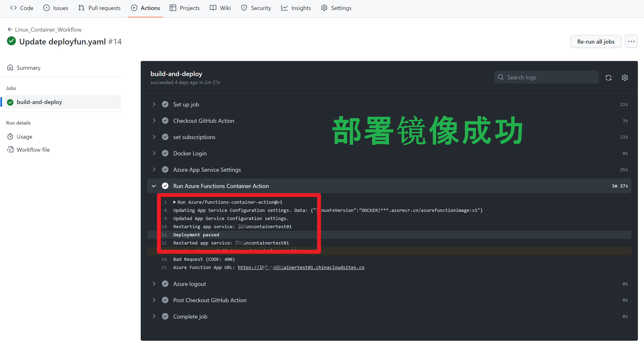
Task: Expand the Set up job step
Action: click(x=155, y=104)
